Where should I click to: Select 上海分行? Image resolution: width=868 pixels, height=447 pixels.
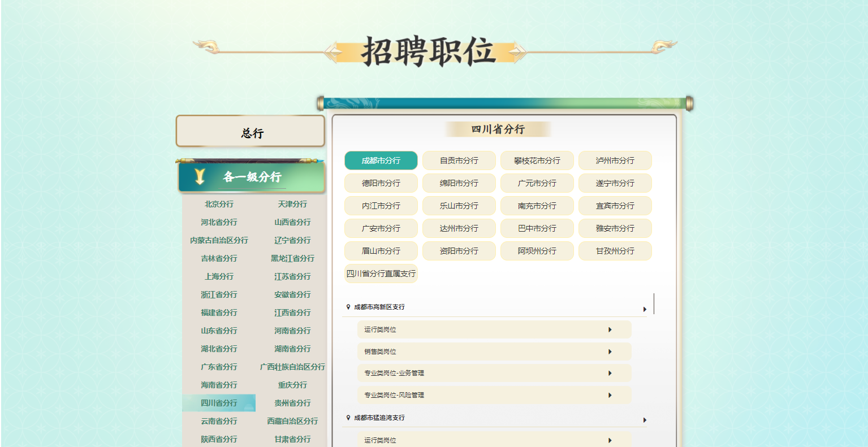point(219,276)
